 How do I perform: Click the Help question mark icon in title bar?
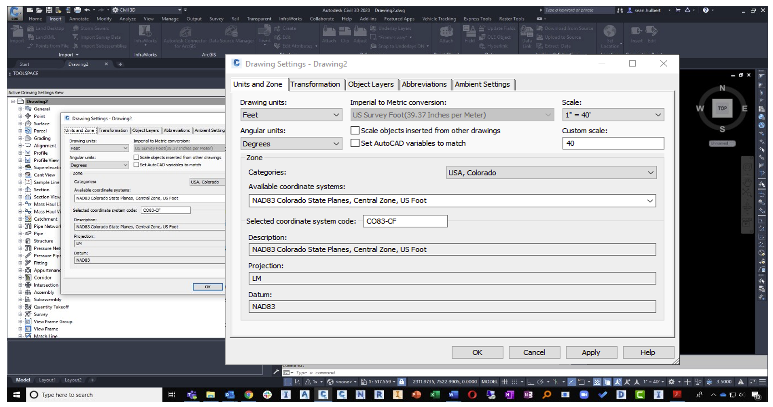click(705, 10)
